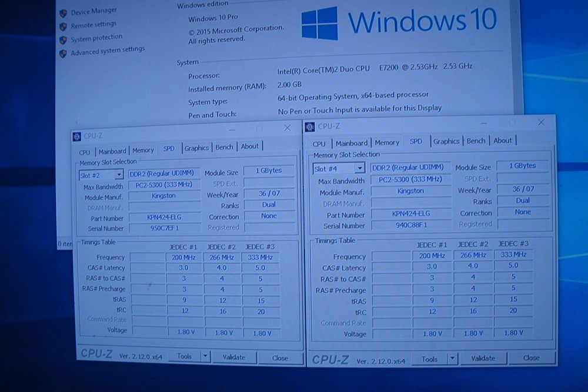Open Advanced system settings link
588x392 pixels.
108,50
